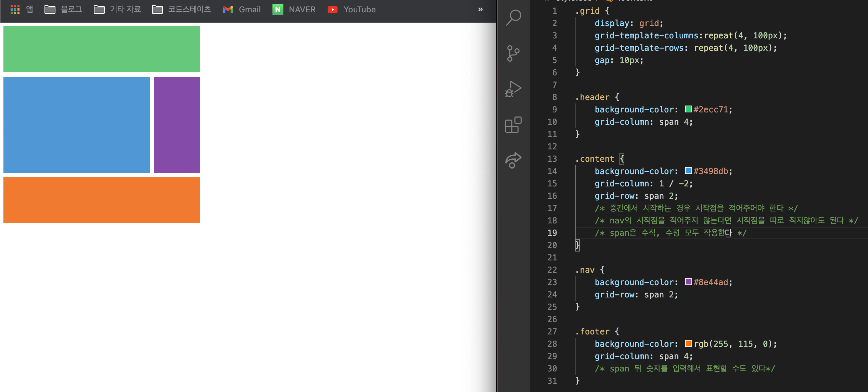Click the purple #8e44ad color swatch
This screenshot has height=392, width=868.
(688, 282)
